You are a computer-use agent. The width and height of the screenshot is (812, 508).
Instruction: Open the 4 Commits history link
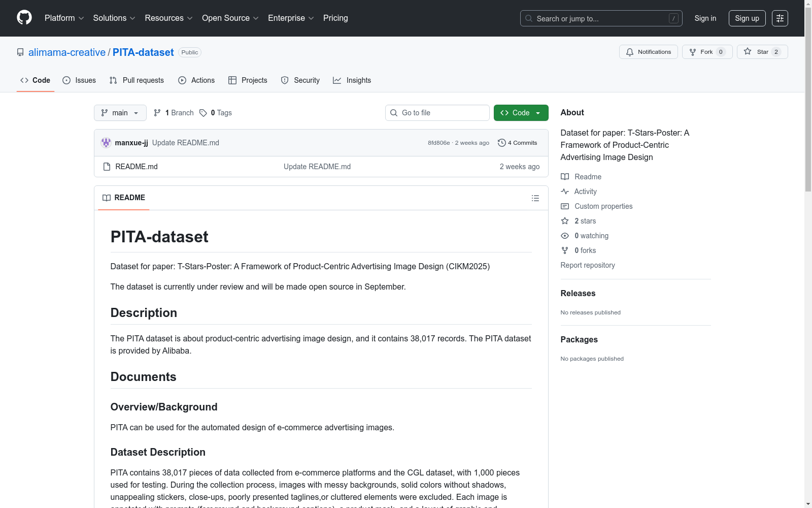(518, 143)
